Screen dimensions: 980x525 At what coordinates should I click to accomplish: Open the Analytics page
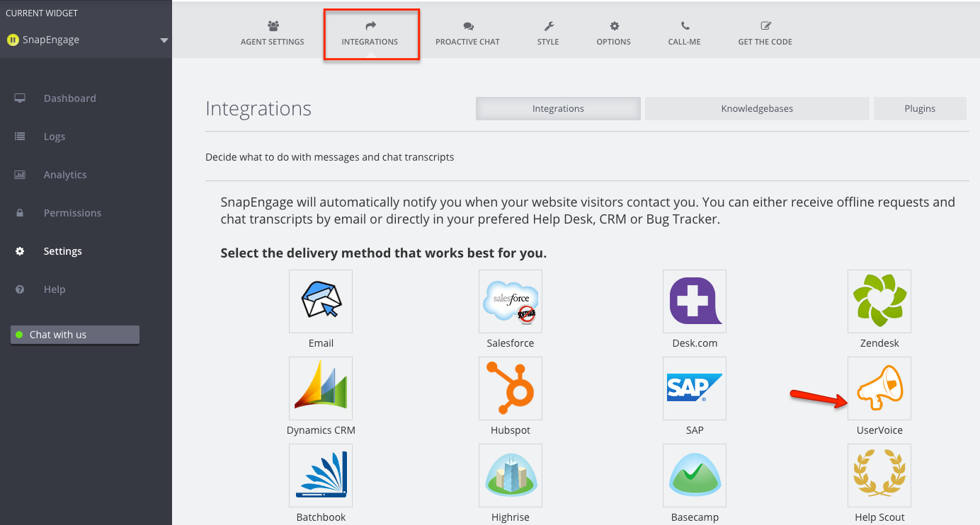[64, 174]
